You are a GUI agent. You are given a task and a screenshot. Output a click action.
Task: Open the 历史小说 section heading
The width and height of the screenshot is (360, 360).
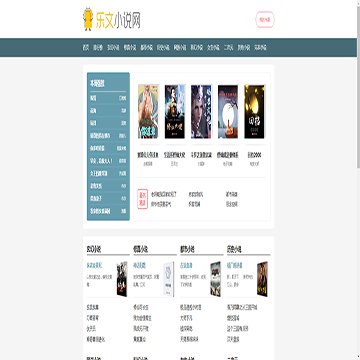click(x=234, y=249)
